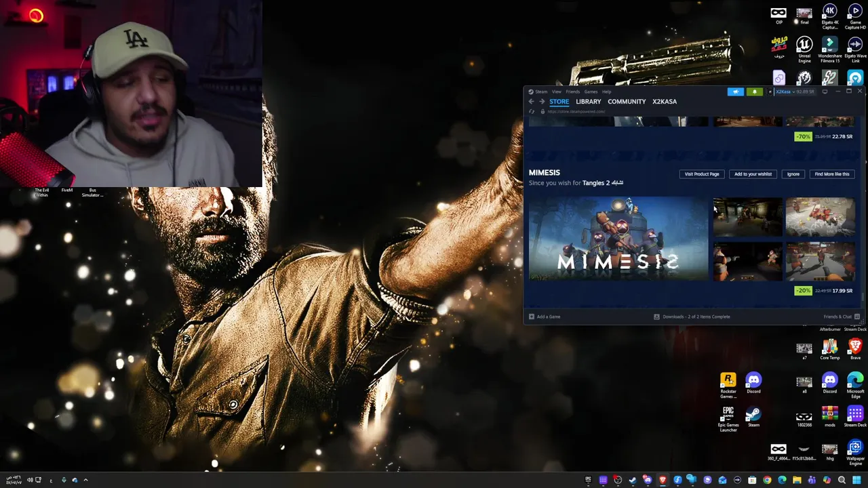Click Find More like this button

pyautogui.click(x=832, y=174)
